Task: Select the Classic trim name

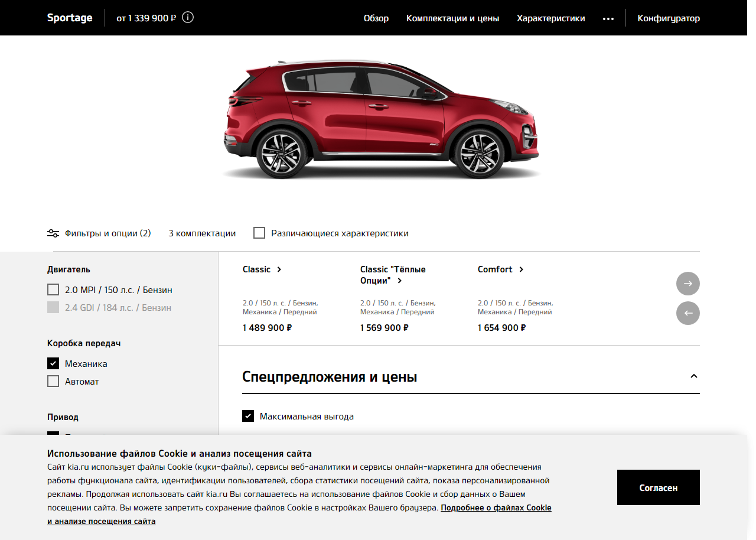Action: click(256, 269)
